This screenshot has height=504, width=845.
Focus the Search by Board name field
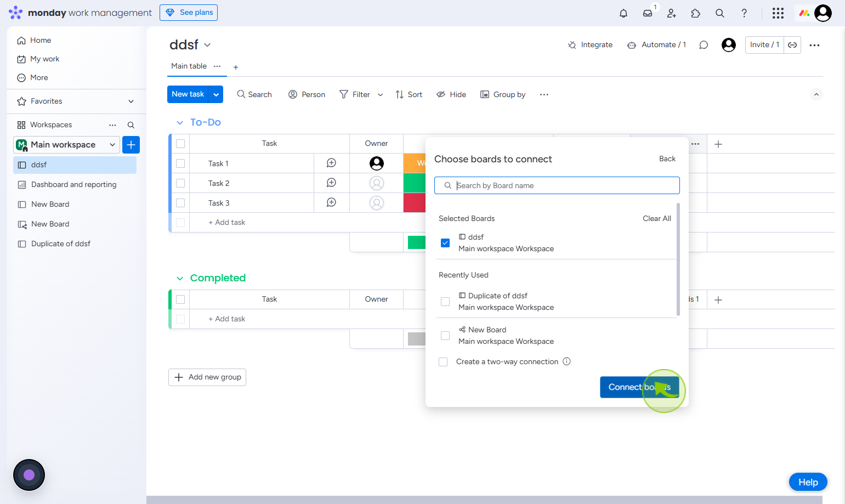tap(557, 185)
